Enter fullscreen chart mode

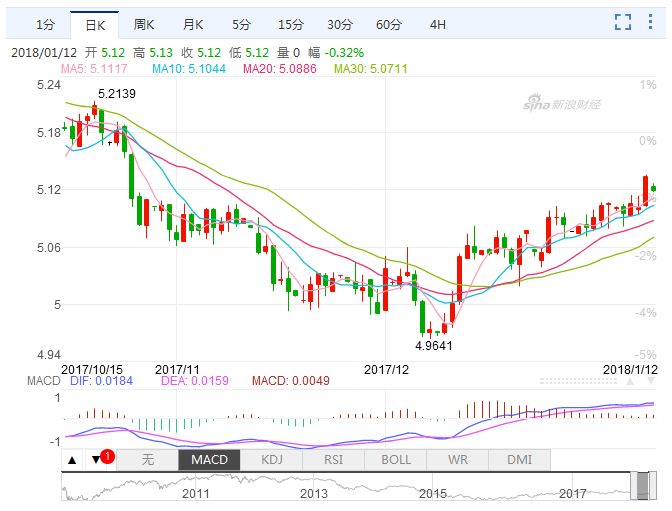[x=623, y=23]
